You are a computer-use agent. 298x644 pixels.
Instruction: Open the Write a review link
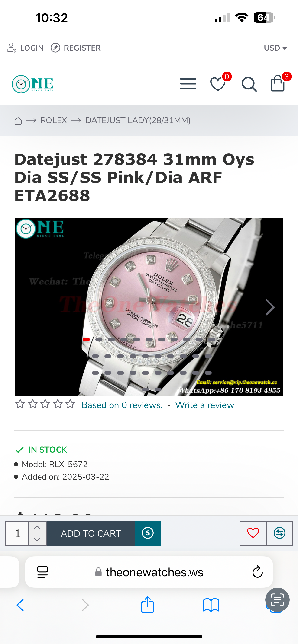[x=205, y=405]
